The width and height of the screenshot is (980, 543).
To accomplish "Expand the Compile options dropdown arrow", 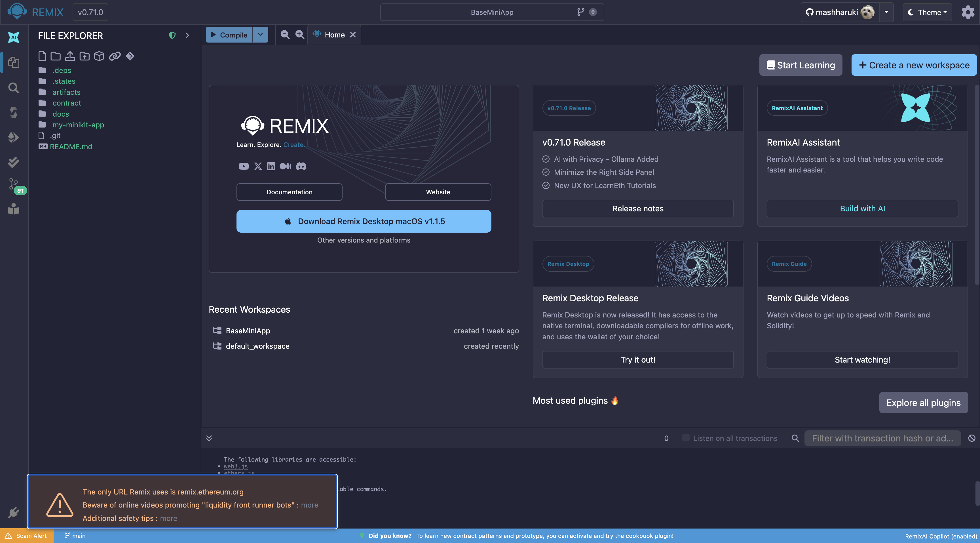I will point(260,35).
